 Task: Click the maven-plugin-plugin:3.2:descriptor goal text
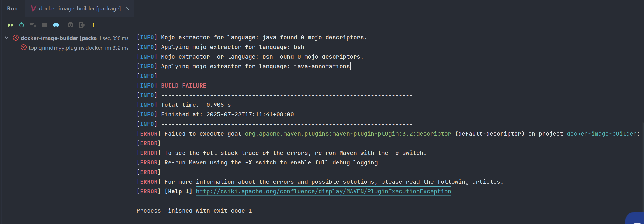348,134
